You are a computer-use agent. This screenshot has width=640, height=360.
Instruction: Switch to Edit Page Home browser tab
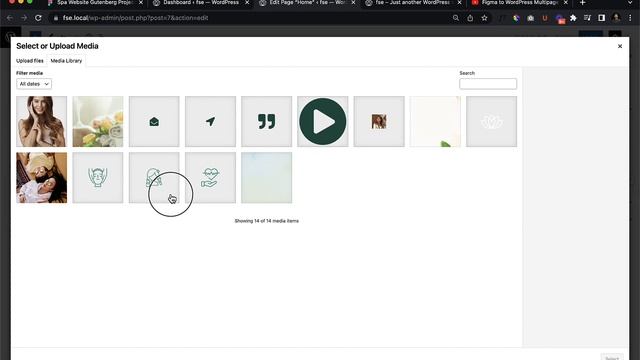click(x=308, y=3)
